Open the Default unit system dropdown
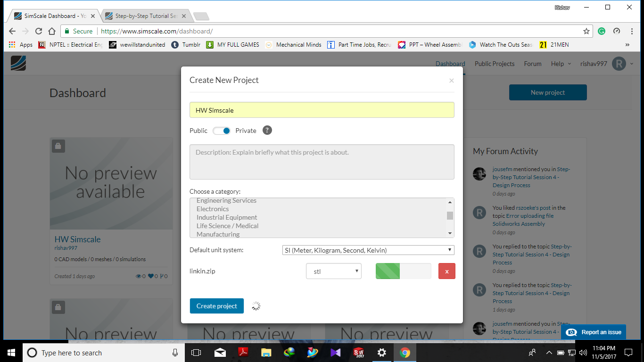This screenshot has width=644, height=362. [368, 250]
